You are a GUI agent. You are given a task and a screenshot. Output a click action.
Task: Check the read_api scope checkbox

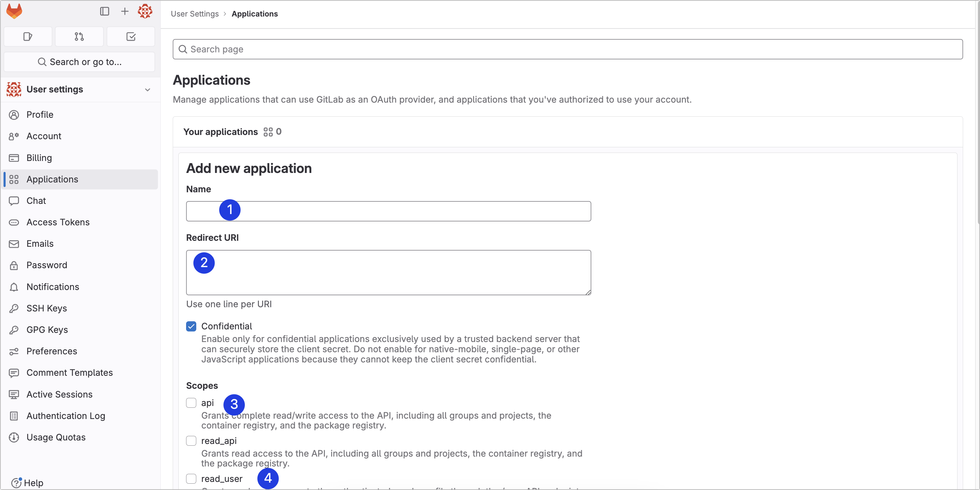coord(191,441)
